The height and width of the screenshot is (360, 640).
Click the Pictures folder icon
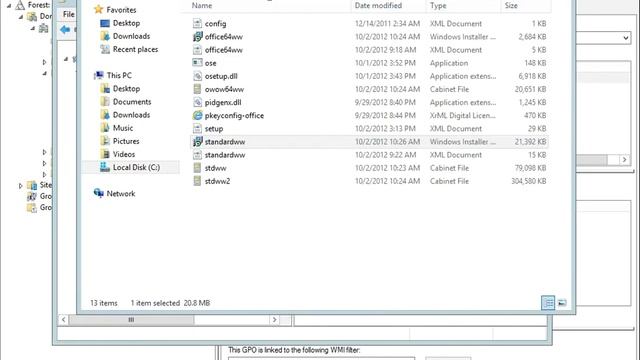(x=105, y=141)
